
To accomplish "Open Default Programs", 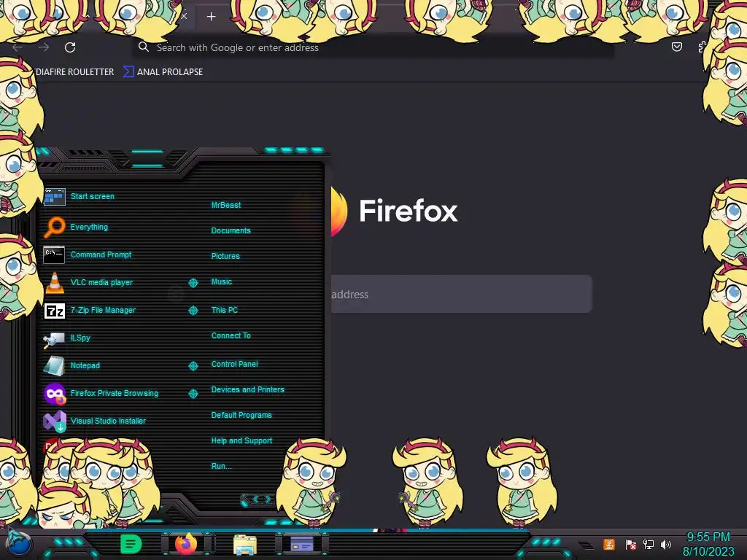I will pyautogui.click(x=241, y=415).
